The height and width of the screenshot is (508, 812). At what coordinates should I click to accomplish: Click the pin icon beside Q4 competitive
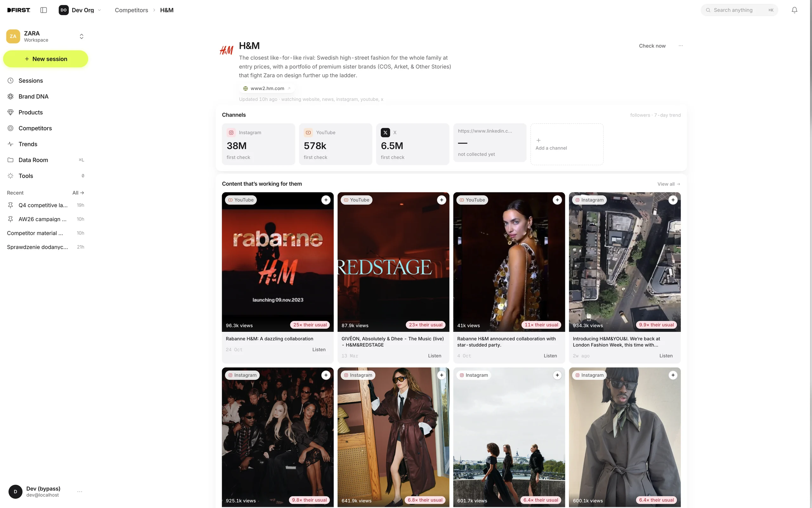pos(10,205)
